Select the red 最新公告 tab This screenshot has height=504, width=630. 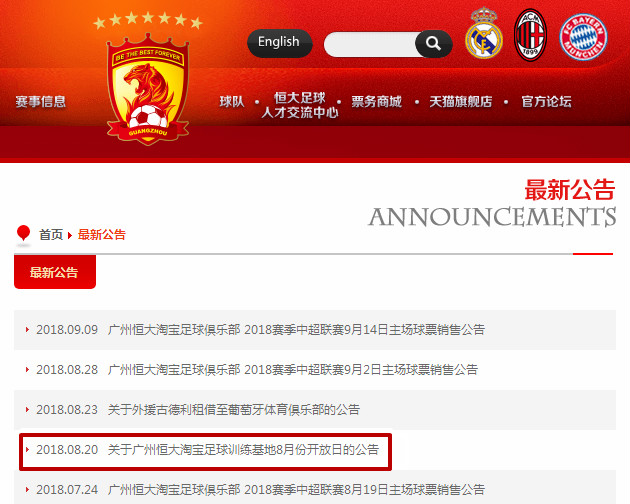pyautogui.click(x=55, y=272)
